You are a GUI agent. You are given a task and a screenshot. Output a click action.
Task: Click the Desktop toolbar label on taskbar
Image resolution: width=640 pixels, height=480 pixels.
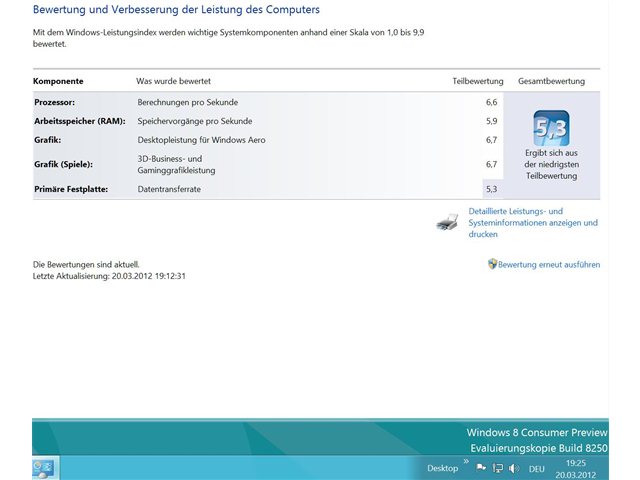click(442, 468)
